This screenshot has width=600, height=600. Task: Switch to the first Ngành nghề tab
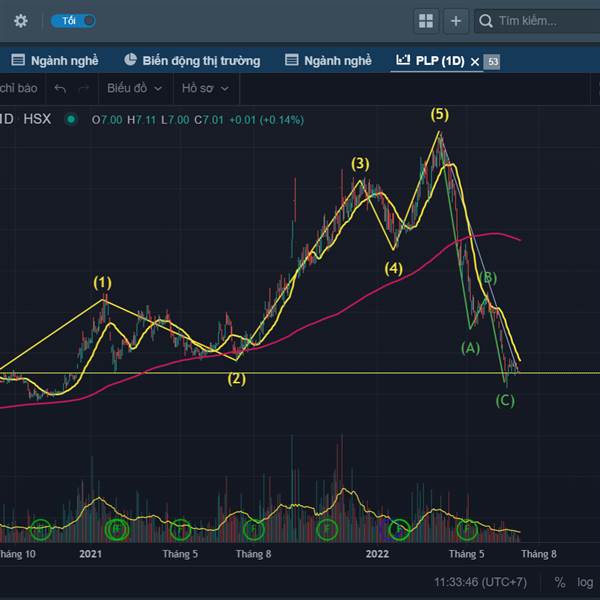pos(55,60)
